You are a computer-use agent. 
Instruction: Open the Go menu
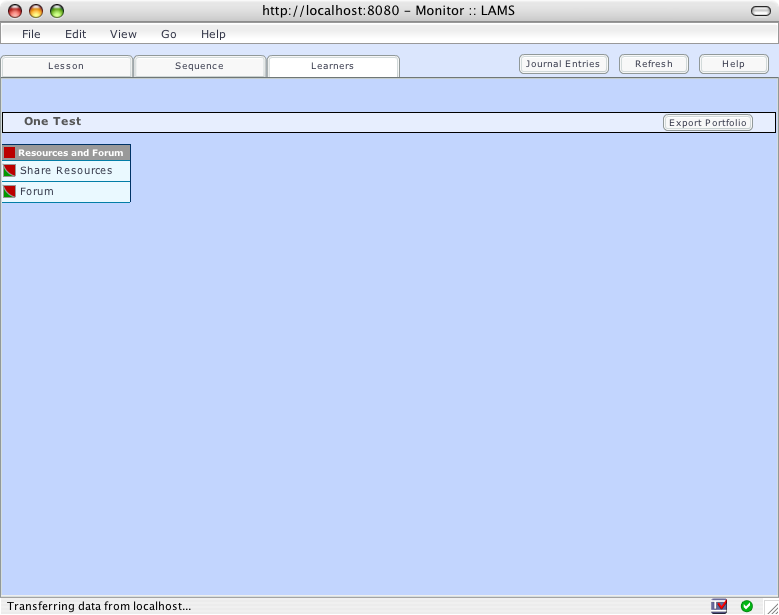click(x=169, y=34)
